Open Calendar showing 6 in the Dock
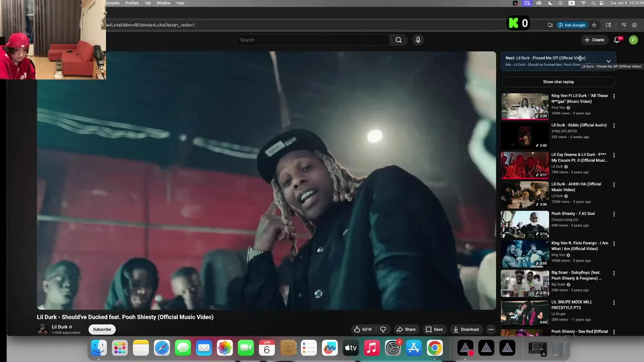 (267, 348)
